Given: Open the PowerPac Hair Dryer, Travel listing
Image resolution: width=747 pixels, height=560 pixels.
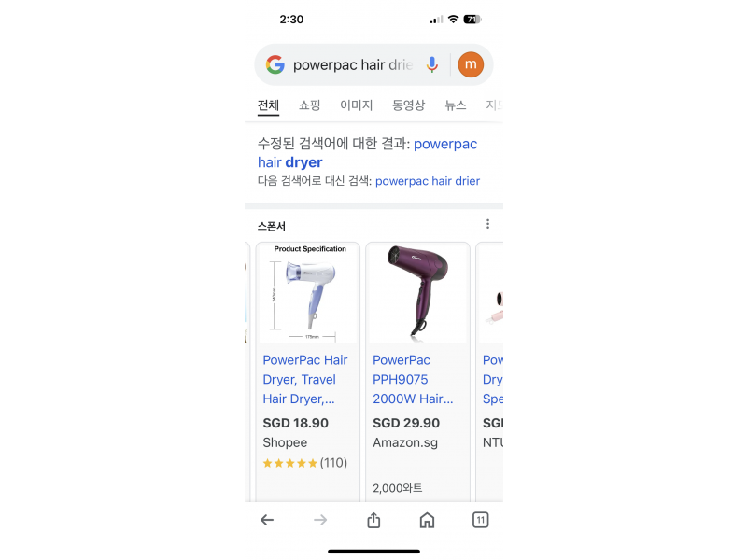Looking at the screenshot, I should 305,379.
